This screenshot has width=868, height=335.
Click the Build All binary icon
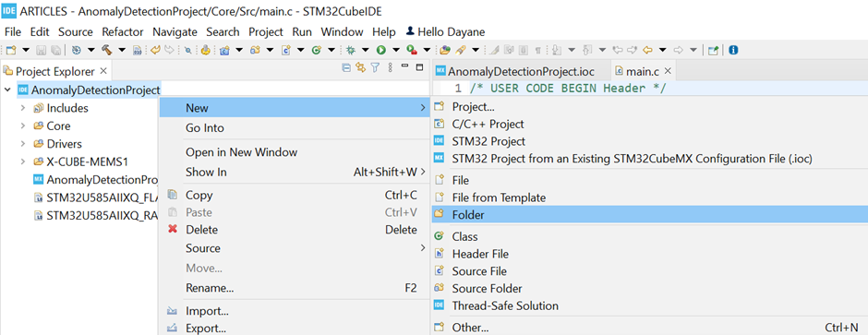138,50
